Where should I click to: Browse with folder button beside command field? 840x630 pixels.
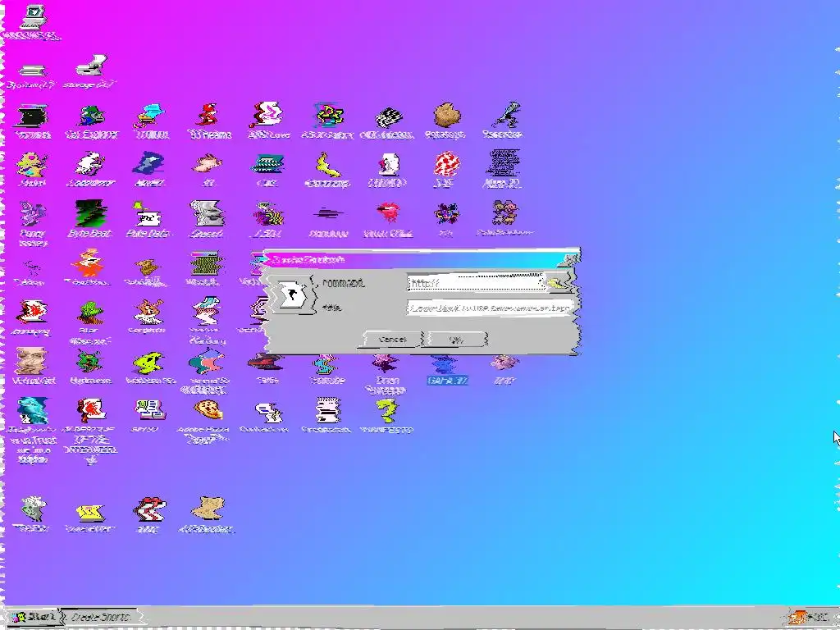[x=559, y=282]
